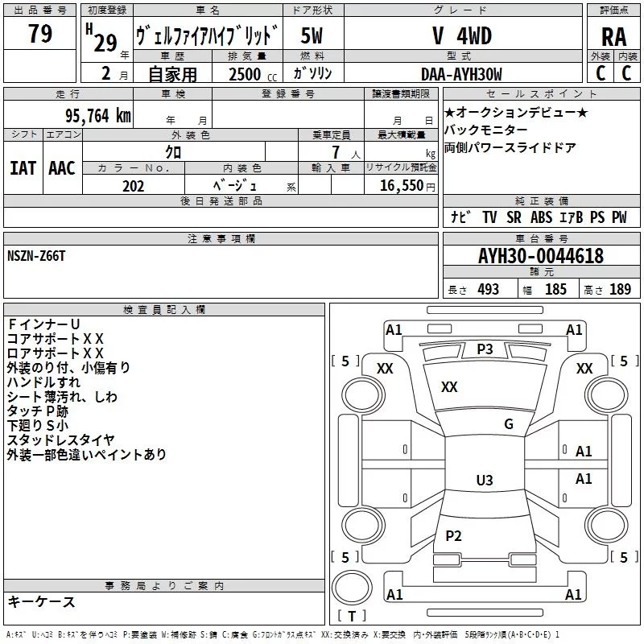This screenshot has width=644, height=644.
Task: Select width value "185"
Action: pos(555,289)
